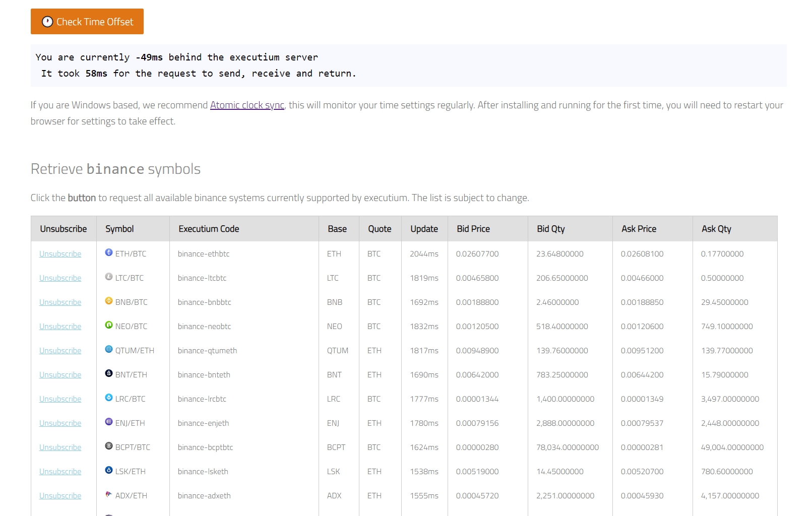Click the 0.00188850 ask price value
Screen dimensions: 812x516
(642, 302)
